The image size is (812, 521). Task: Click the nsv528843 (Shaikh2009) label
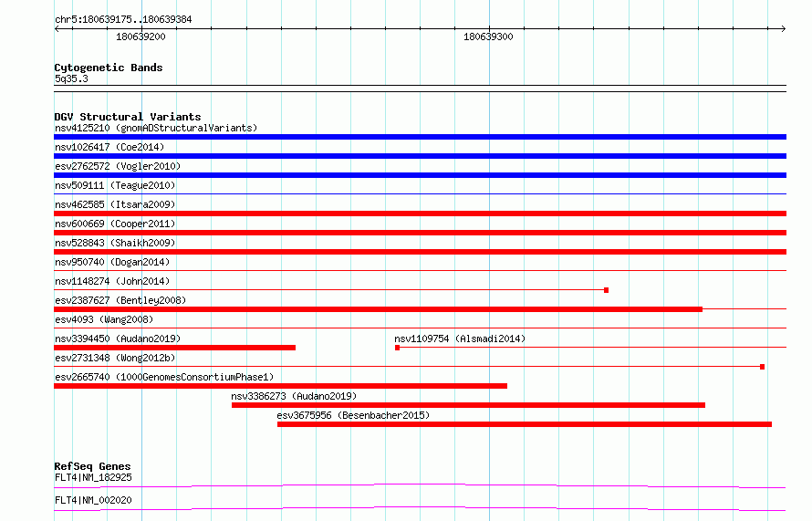(x=115, y=243)
